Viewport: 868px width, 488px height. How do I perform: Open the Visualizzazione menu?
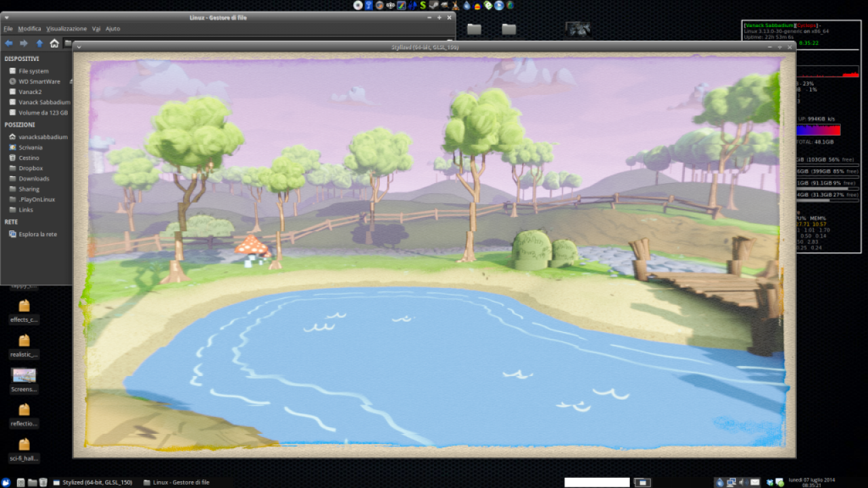66,28
